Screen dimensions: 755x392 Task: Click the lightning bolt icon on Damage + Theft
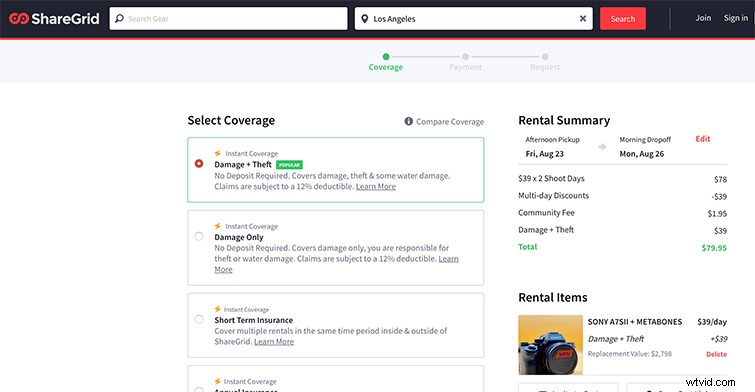(218, 153)
